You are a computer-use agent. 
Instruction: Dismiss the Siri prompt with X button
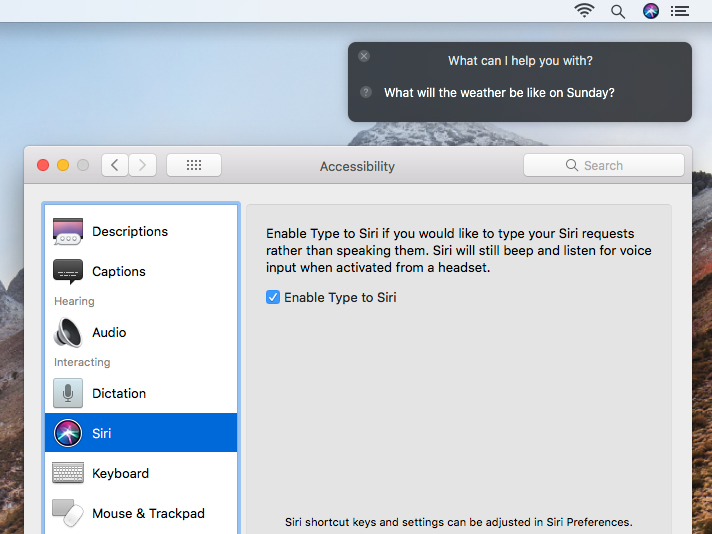click(364, 56)
